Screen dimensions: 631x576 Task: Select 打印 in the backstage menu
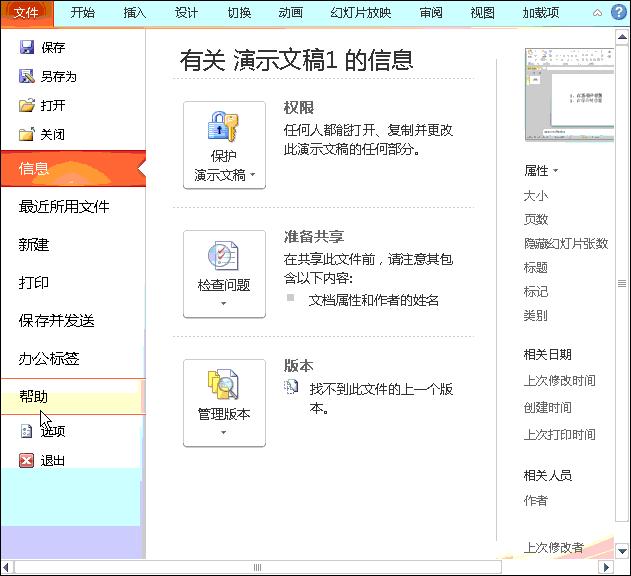(73, 282)
